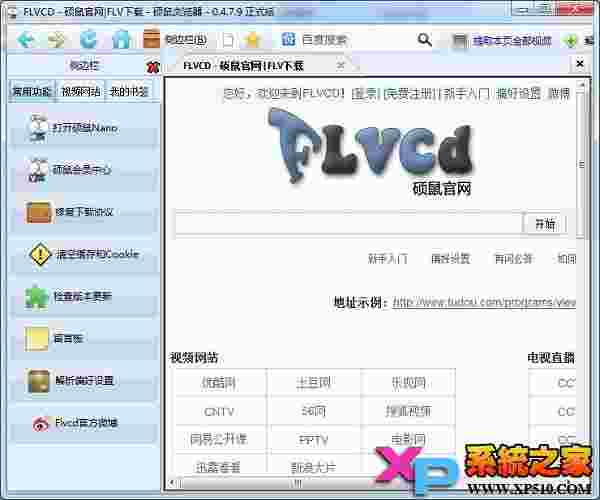Go back with the green back arrow
600x500 pixels.
click(x=26, y=39)
